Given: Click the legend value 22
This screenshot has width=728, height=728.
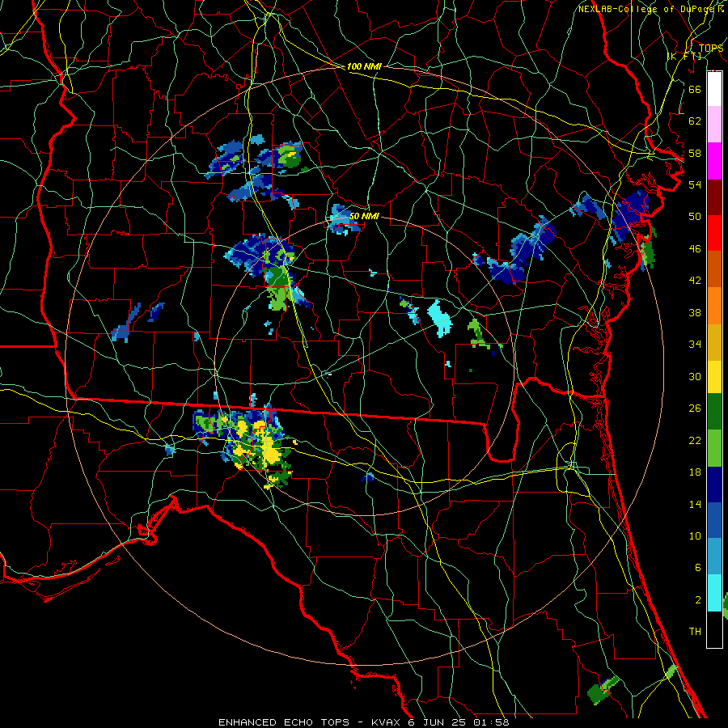Looking at the screenshot, I should pyautogui.click(x=695, y=440).
